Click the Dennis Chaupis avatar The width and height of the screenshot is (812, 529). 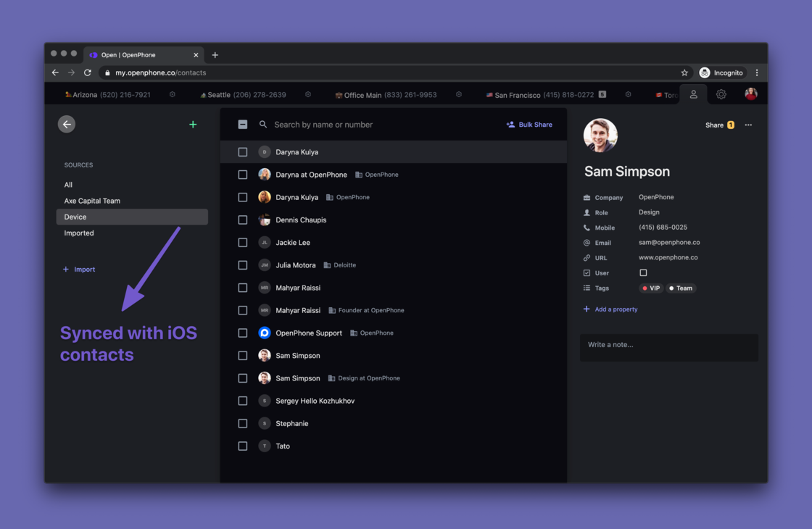(265, 220)
